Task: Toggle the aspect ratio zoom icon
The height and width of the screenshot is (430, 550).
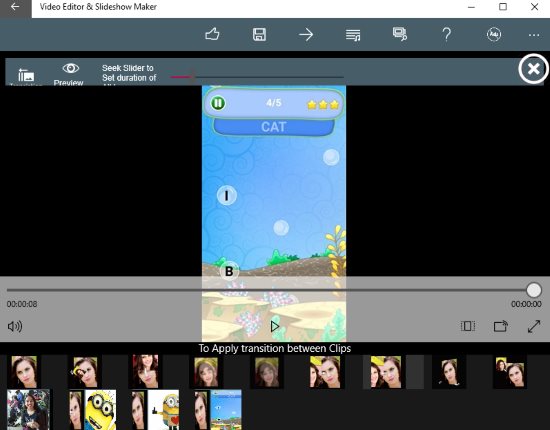Action: point(468,326)
